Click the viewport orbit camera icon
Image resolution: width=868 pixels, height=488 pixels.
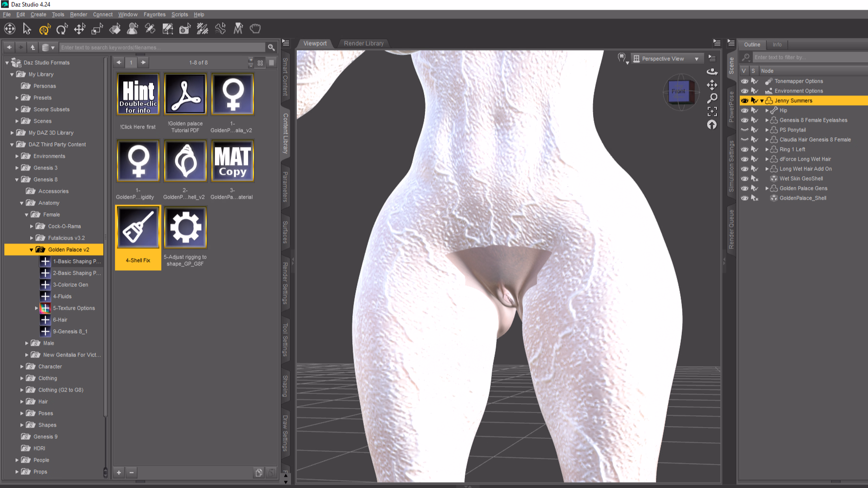pyautogui.click(x=712, y=72)
